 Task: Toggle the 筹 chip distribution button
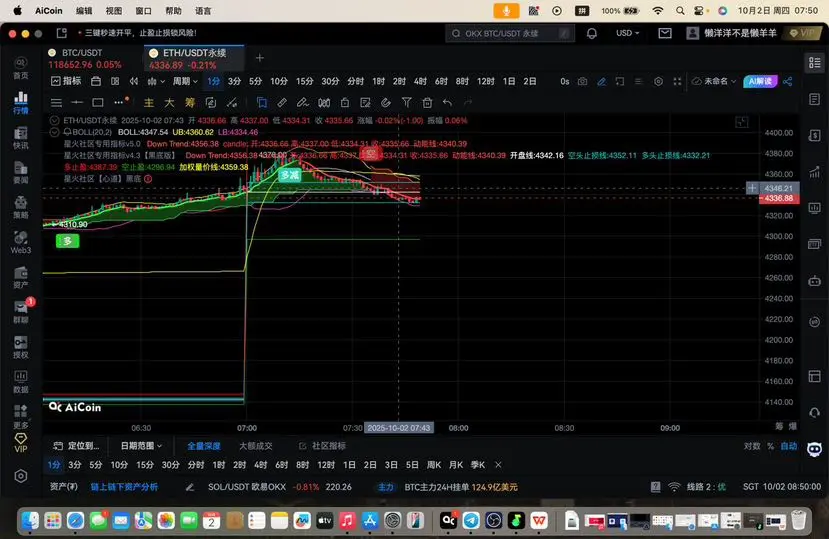190,103
